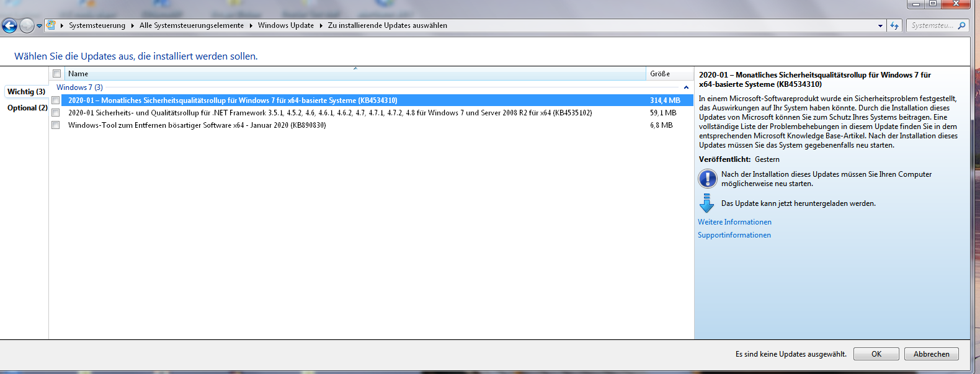Screen dimensions: 980x374
Task: Open the Supportinformationen link
Action: [x=734, y=235]
